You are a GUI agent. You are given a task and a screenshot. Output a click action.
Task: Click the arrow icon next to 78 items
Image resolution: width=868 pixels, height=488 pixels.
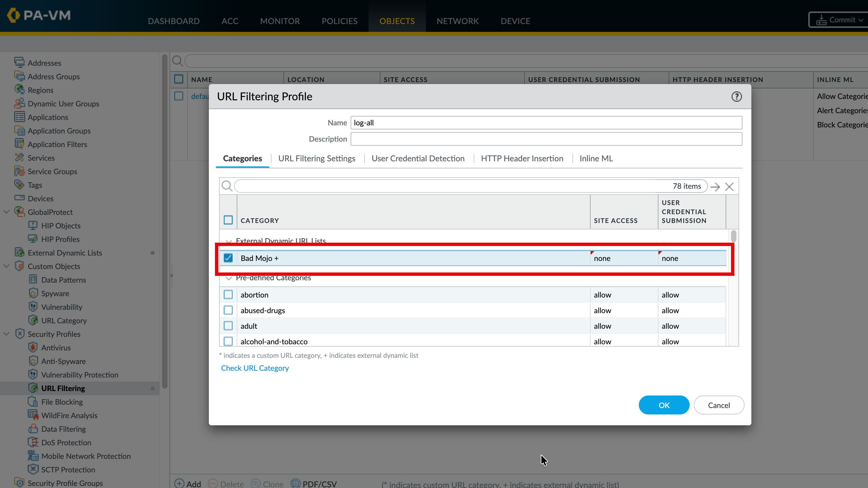tap(715, 187)
